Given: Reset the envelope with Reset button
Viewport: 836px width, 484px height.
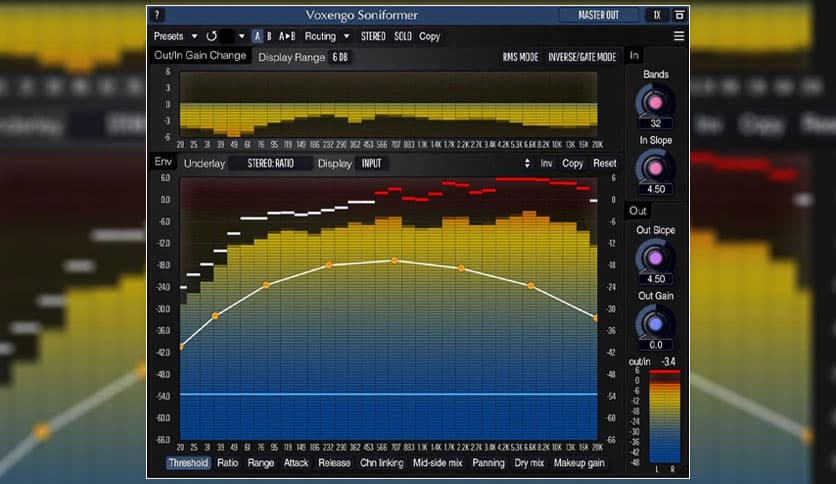Looking at the screenshot, I should click(x=605, y=163).
